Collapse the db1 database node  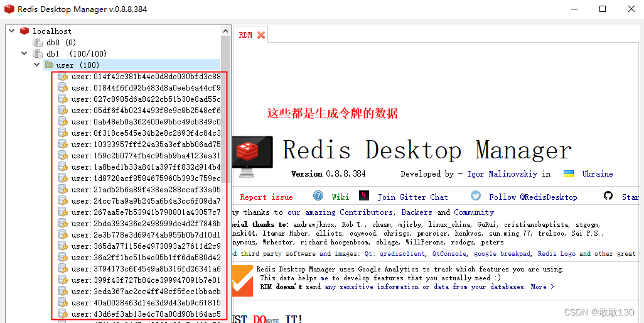click(24, 53)
